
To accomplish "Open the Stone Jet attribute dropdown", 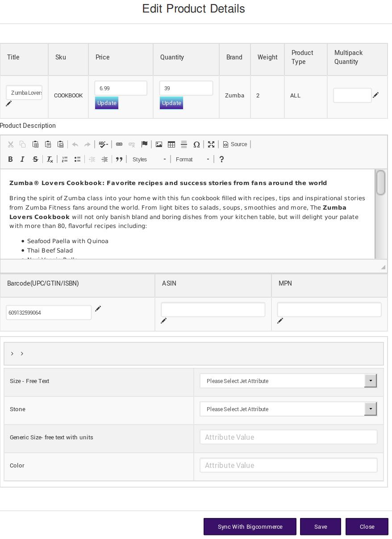I will (x=288, y=409).
